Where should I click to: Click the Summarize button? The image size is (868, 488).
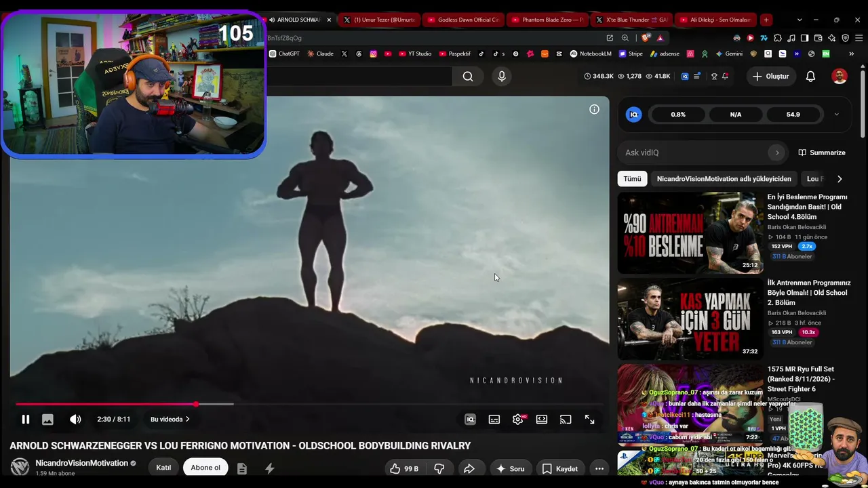coord(822,152)
